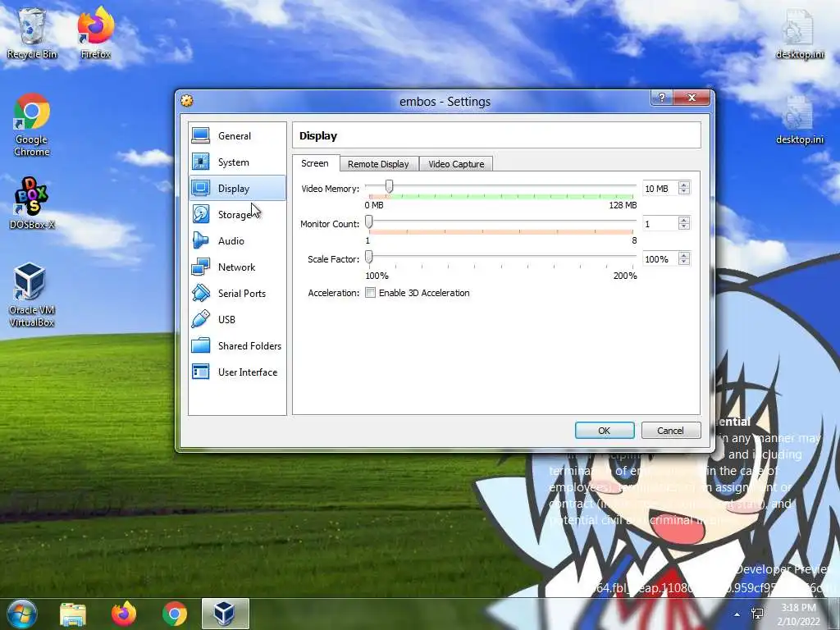Close the embos Settings dialog
Image resolution: width=840 pixels, height=630 pixels.
pos(692,98)
